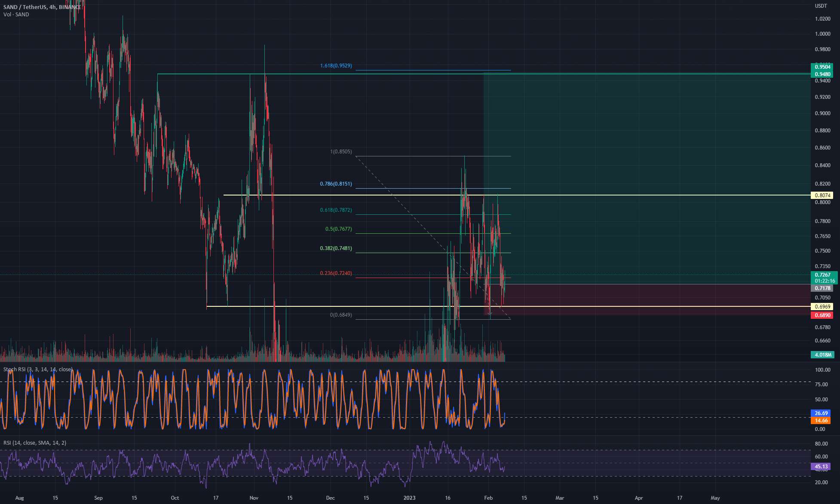The height and width of the screenshot is (504, 840).
Task: Click the 0(0.6849) Fibonacci label
Action: pos(341,315)
